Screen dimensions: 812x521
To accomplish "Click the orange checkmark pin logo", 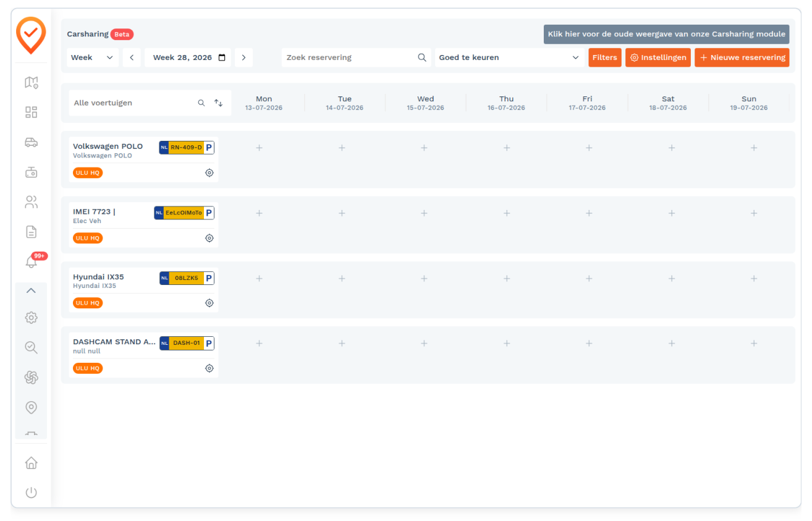I will click(x=31, y=35).
